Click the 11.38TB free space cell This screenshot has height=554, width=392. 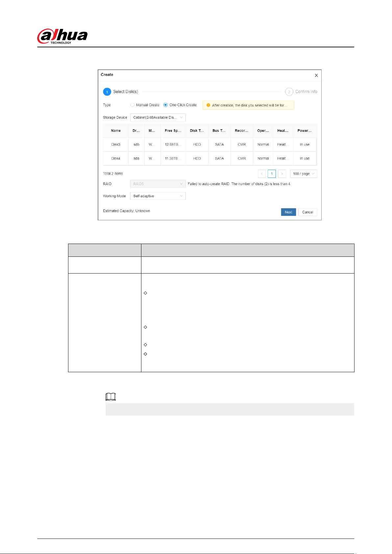click(173, 158)
